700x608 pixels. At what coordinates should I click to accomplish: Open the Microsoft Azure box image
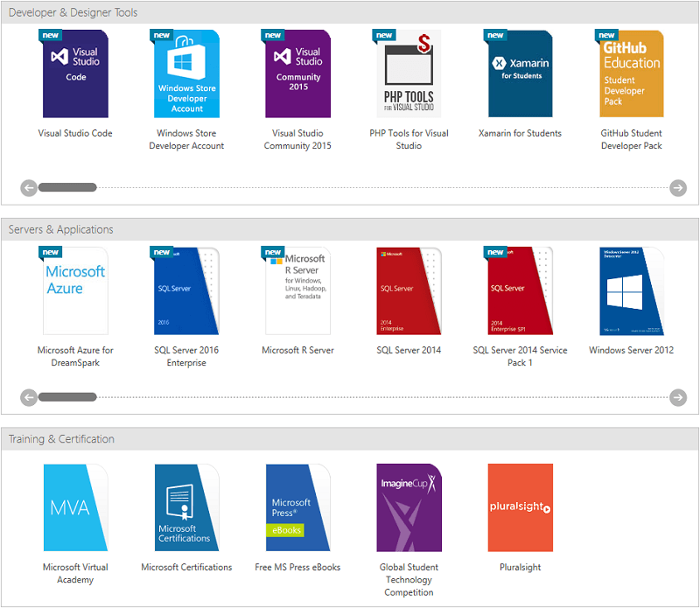pyautogui.click(x=75, y=290)
